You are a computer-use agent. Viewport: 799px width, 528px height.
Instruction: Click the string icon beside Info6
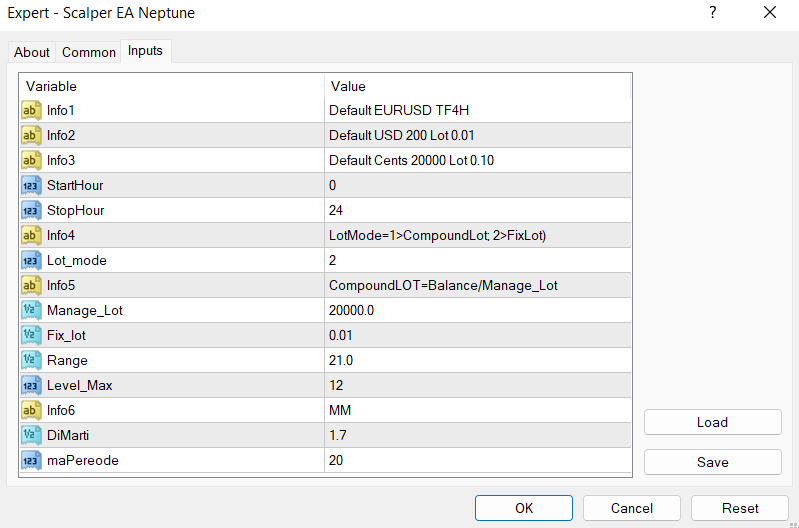tap(31, 410)
